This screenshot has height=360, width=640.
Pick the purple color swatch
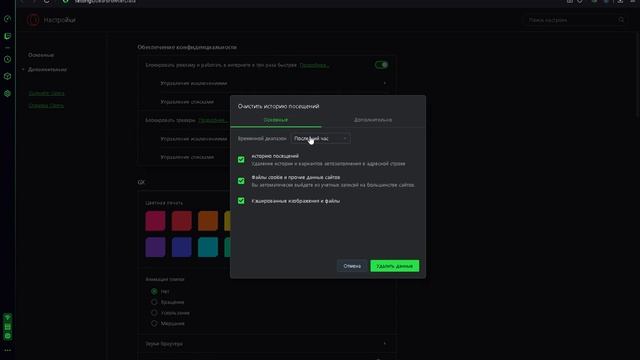point(156,247)
